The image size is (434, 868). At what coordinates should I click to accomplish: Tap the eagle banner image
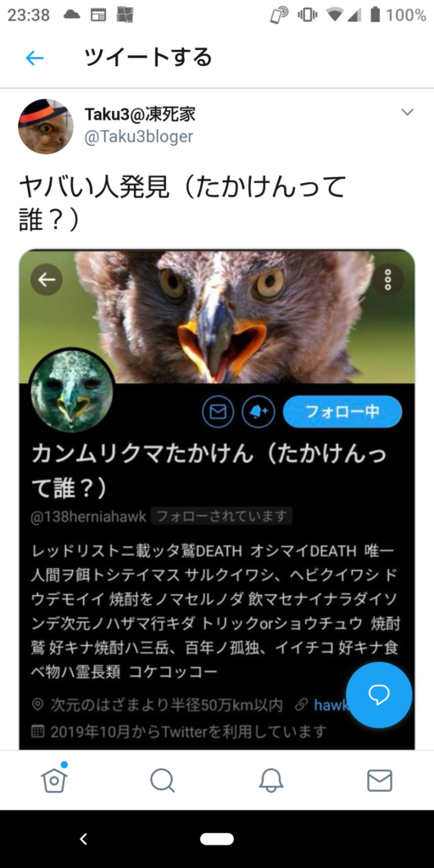[217, 317]
